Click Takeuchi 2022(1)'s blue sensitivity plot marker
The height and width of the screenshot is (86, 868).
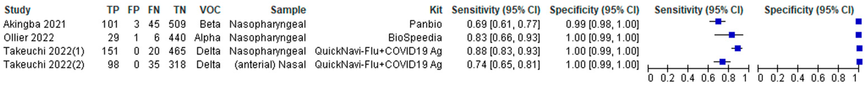click(x=738, y=48)
